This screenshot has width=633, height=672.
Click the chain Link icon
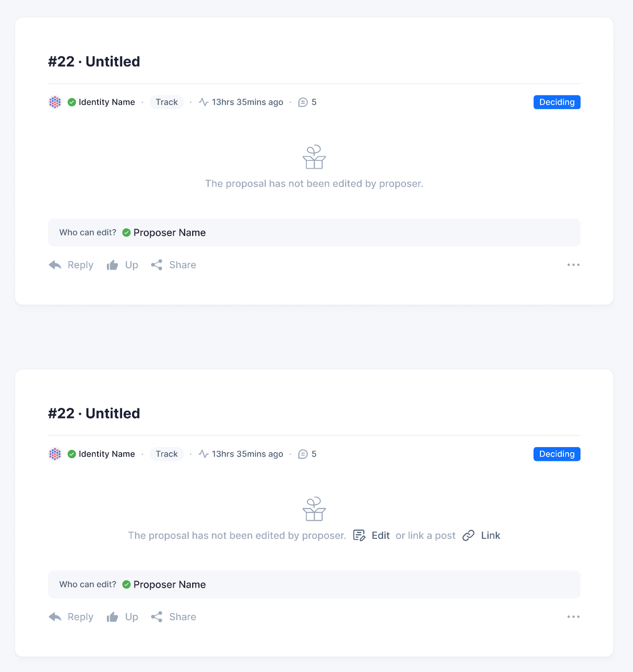(469, 535)
